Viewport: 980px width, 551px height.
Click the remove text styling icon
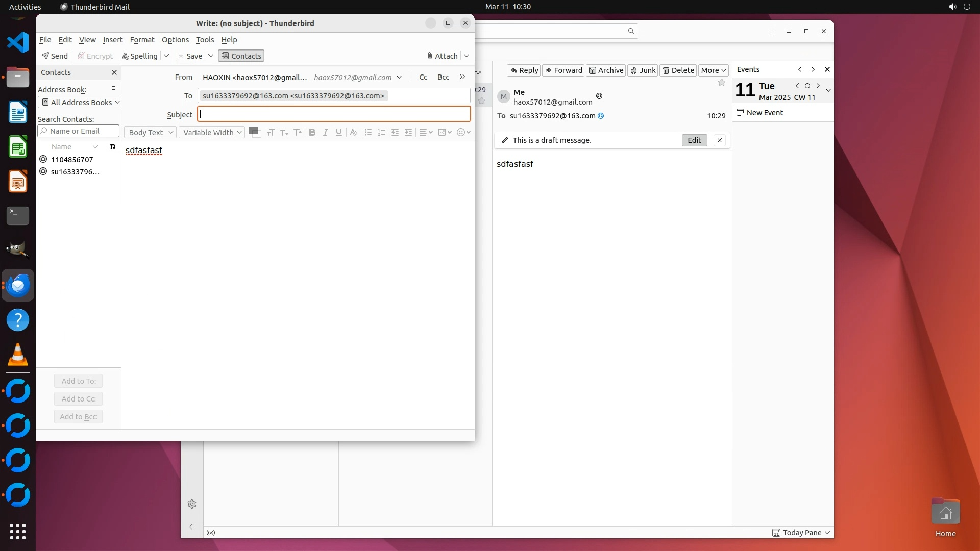(353, 132)
